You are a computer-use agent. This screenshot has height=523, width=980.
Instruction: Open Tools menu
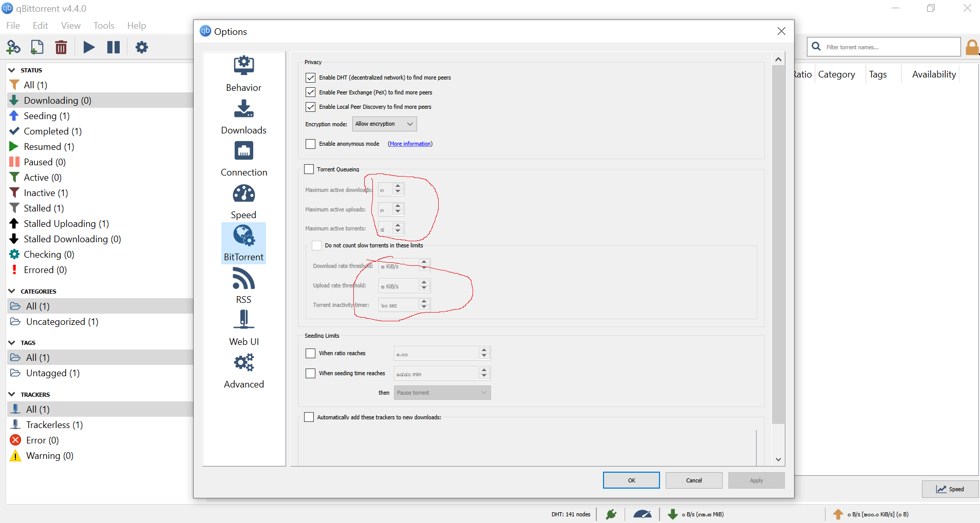[104, 25]
